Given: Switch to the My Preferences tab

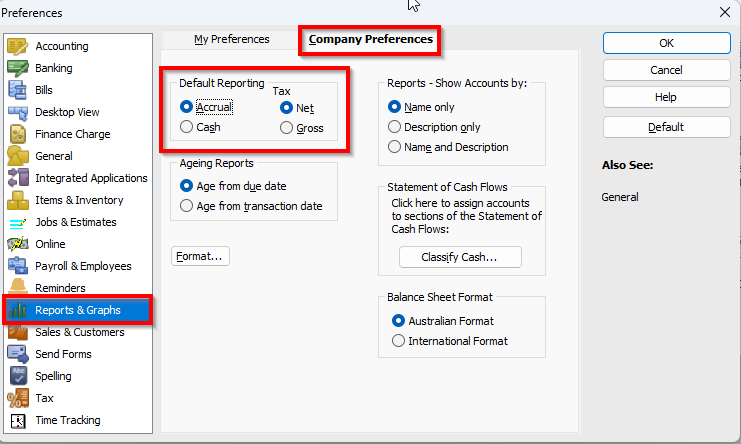Looking at the screenshot, I should pos(232,39).
